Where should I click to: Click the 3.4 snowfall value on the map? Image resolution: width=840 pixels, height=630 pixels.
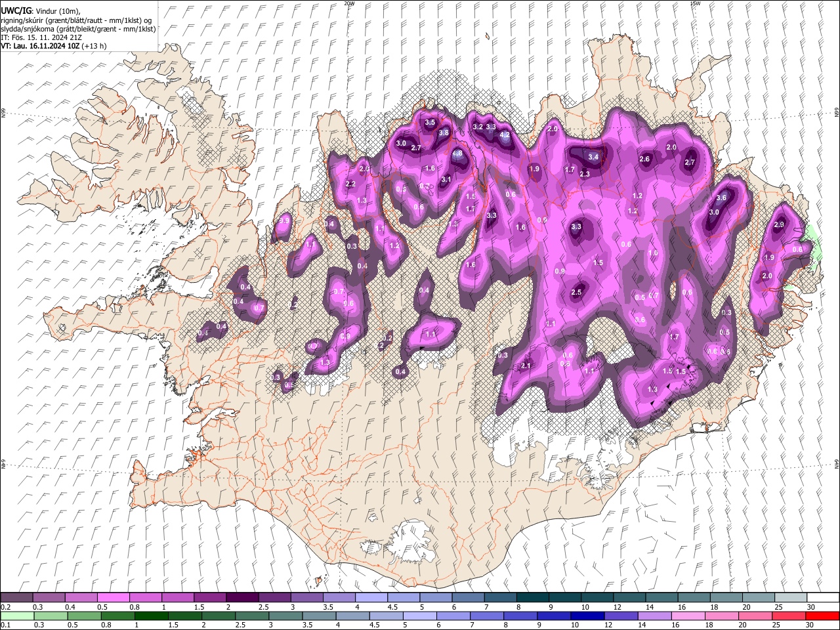tap(593, 157)
